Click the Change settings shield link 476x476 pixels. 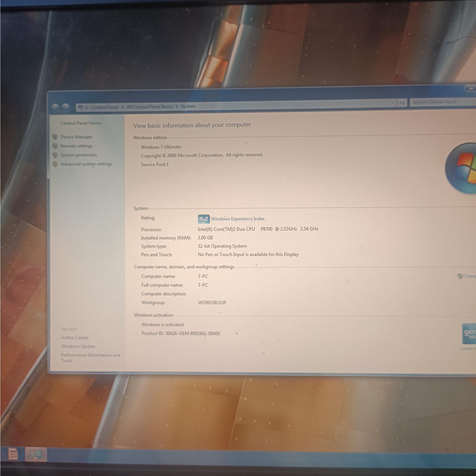(x=466, y=276)
